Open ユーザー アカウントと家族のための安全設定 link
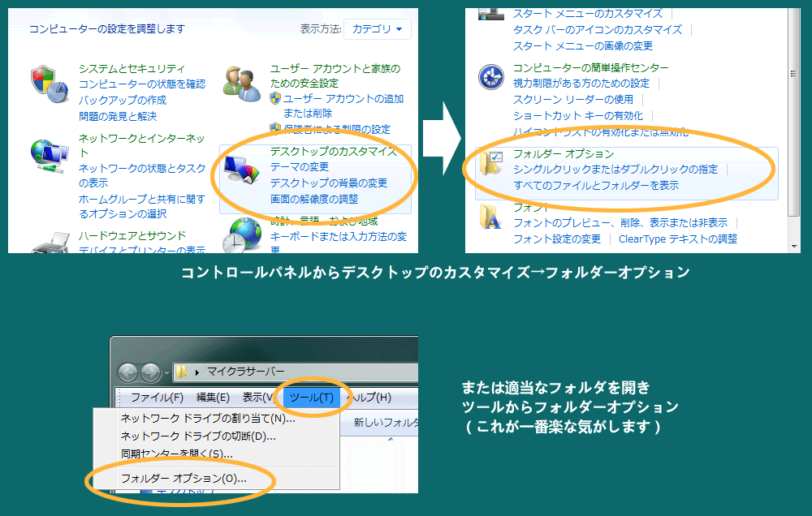The height and width of the screenshot is (516, 812). [x=335, y=75]
